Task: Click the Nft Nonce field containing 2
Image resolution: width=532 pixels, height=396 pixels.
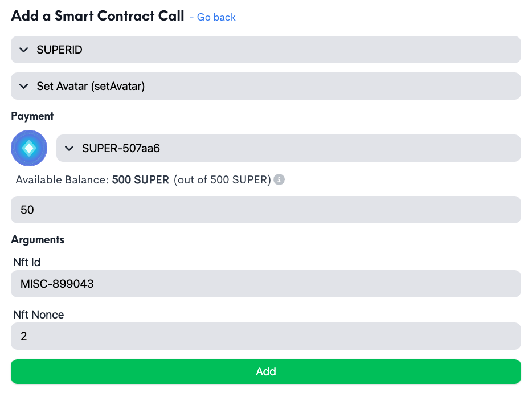Action: (265, 336)
